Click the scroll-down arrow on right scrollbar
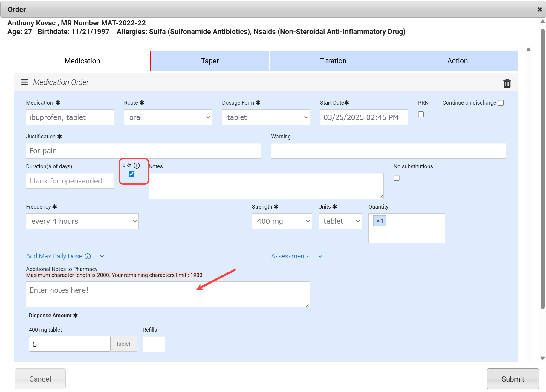546x392 pixels. [542, 357]
